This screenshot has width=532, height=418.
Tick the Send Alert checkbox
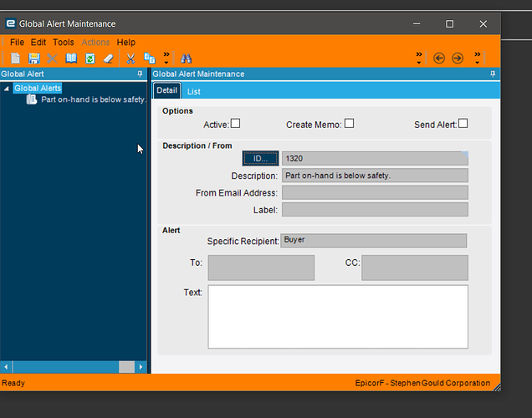(x=463, y=124)
